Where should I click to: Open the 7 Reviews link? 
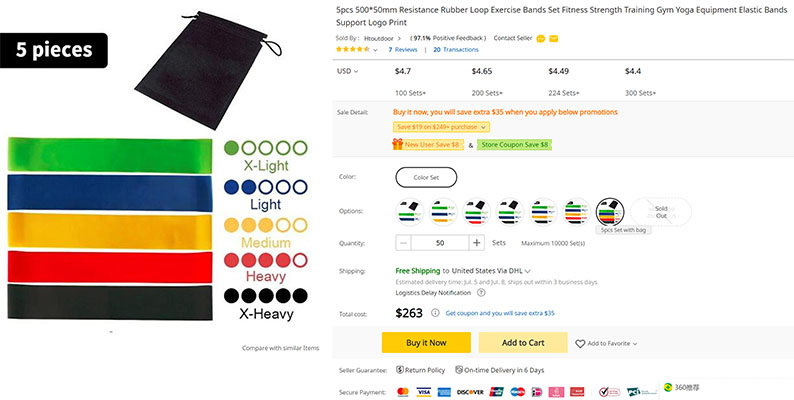[405, 49]
